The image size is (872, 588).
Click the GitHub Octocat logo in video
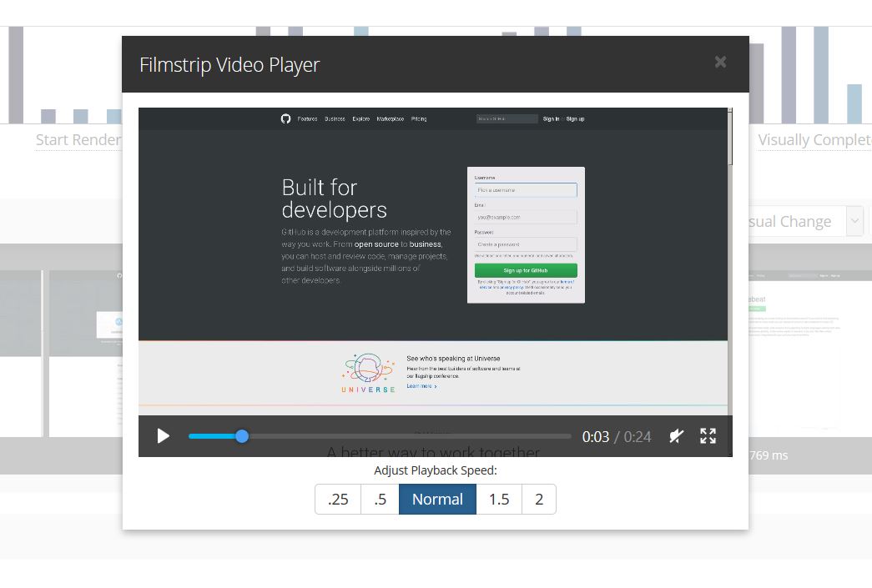point(286,119)
